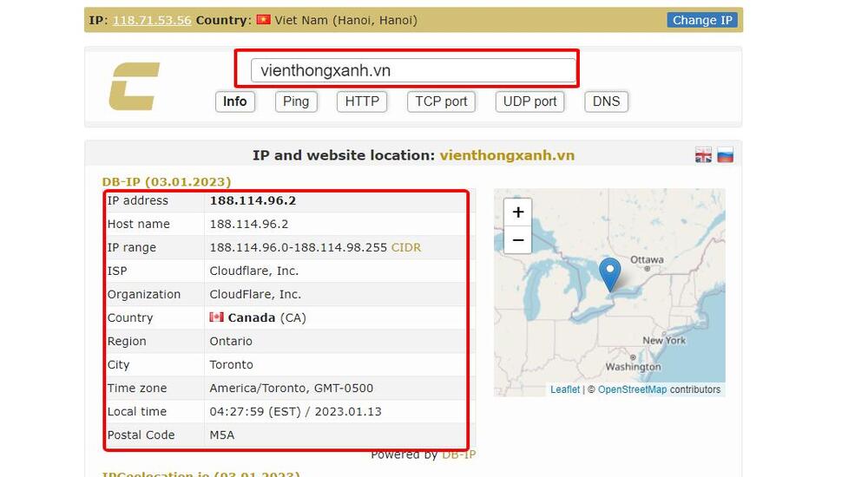Click the 'Time zone' row label
The height and width of the screenshot is (477, 868).
coord(137,388)
